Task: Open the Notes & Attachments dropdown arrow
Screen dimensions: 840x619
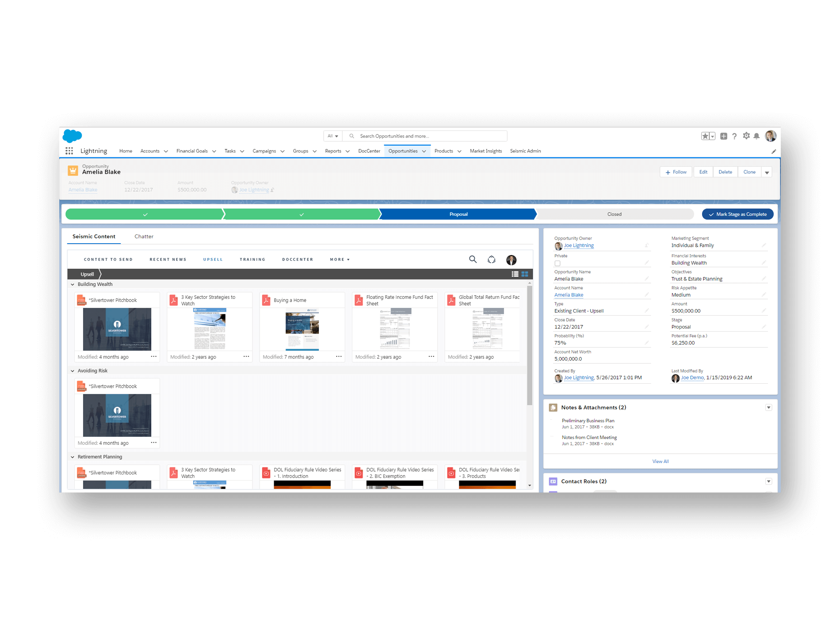Action: pyautogui.click(x=768, y=408)
